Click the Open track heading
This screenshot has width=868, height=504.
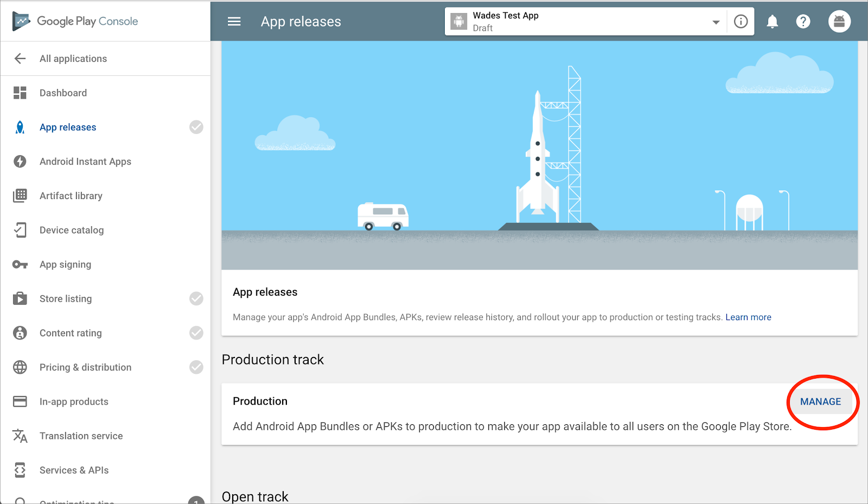(255, 496)
